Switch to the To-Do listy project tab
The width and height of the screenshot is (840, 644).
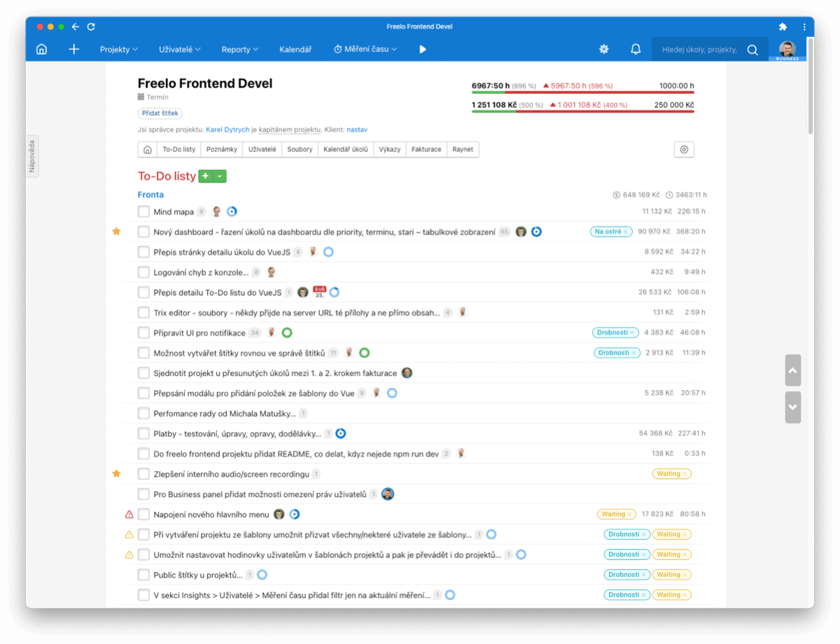pyautogui.click(x=179, y=149)
